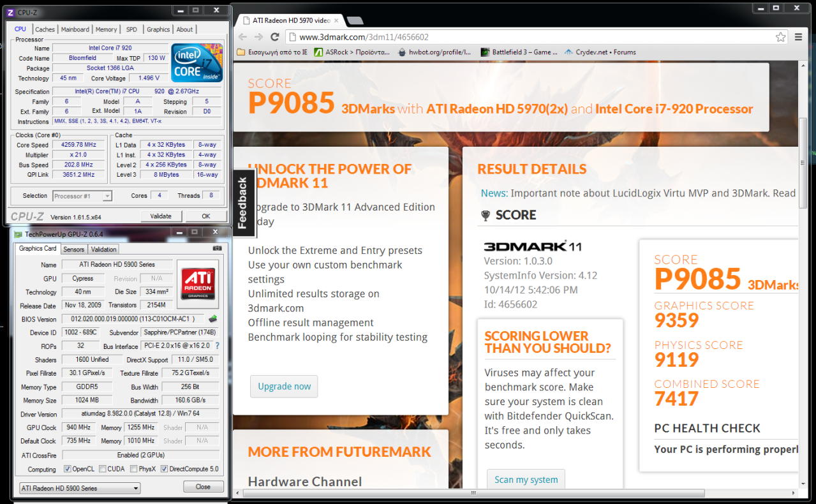Switch to GPU-Z Sensors tab
Screen dimensions: 816x504
tap(74, 249)
